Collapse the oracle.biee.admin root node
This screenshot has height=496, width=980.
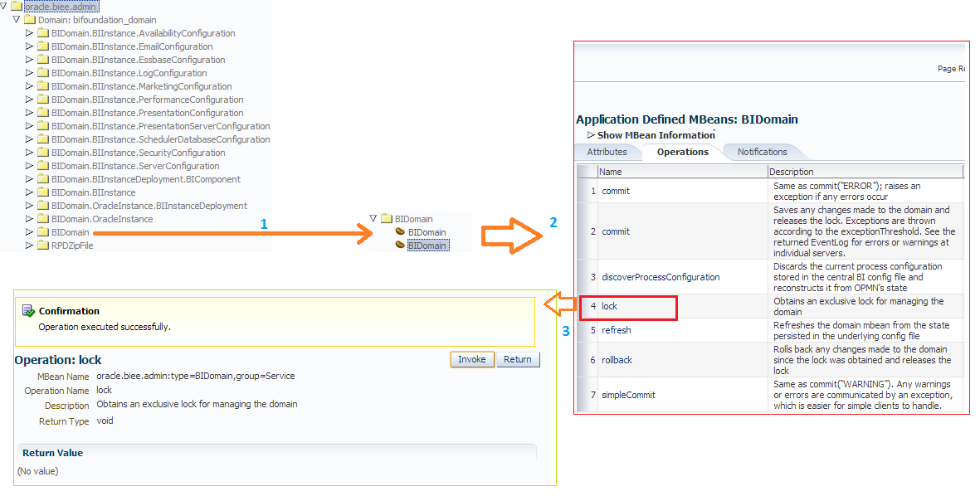(x=4, y=7)
